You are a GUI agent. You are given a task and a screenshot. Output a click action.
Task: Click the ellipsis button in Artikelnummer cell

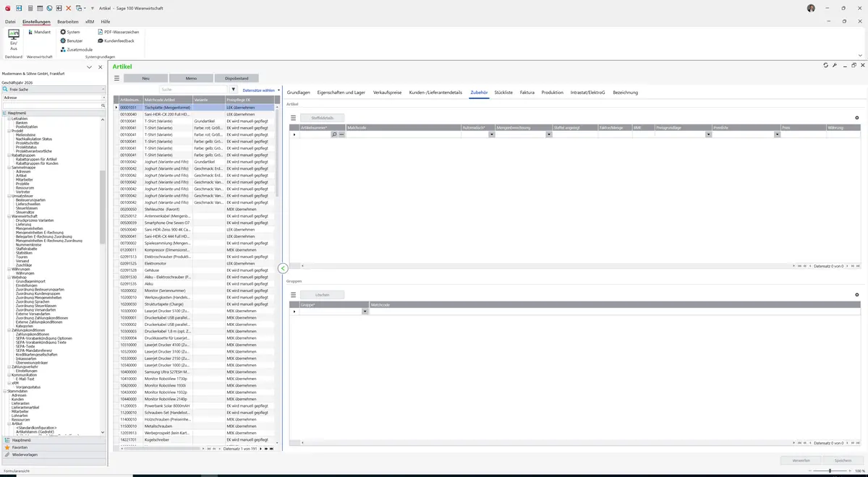coord(341,134)
